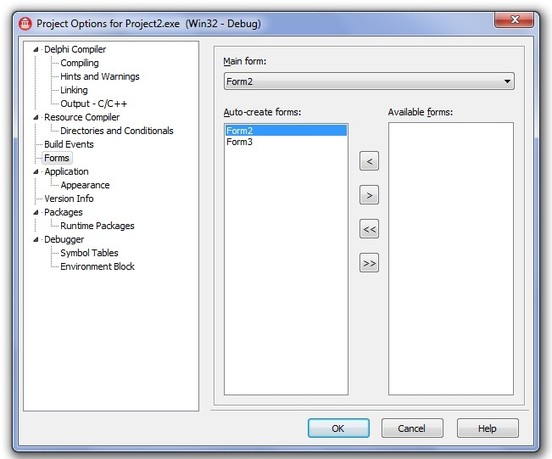The width and height of the screenshot is (552, 459).
Task: Open the Linking options page
Action: click(x=74, y=90)
